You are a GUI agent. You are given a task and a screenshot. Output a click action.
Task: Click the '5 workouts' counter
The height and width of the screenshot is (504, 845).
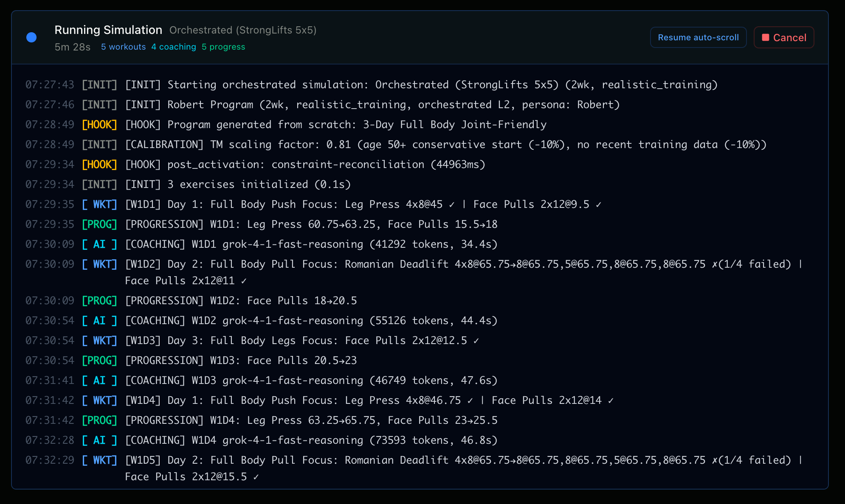pyautogui.click(x=123, y=47)
